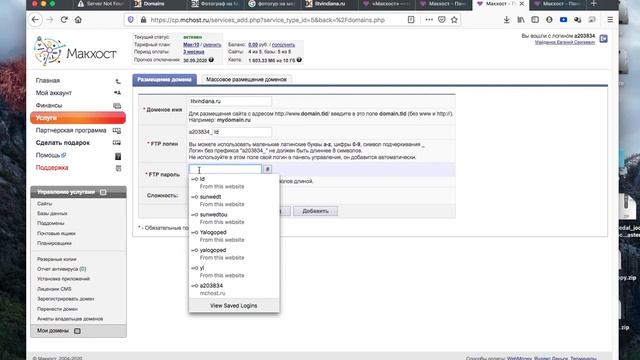Click the logout icon beside login a203834
Image resolution: width=640 pixels, height=360 pixels.
tap(604, 39)
